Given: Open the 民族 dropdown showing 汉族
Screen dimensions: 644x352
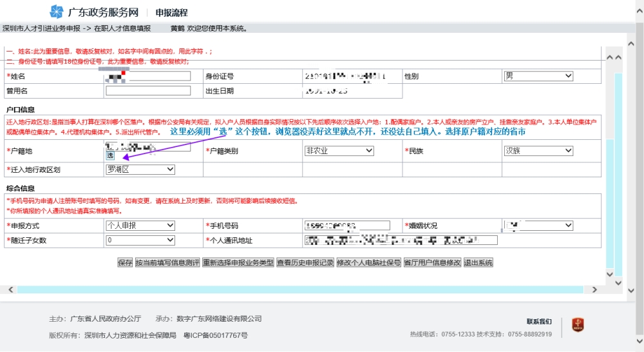Looking at the screenshot, I should click(x=538, y=151).
